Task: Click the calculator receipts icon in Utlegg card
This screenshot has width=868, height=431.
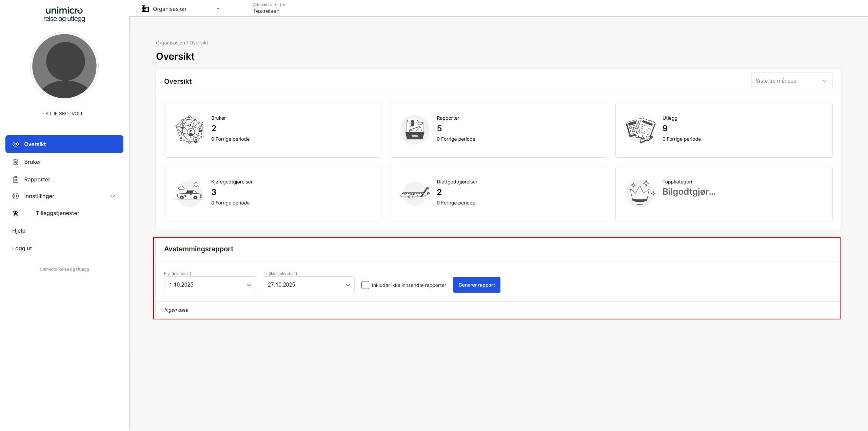Action: [x=640, y=130]
